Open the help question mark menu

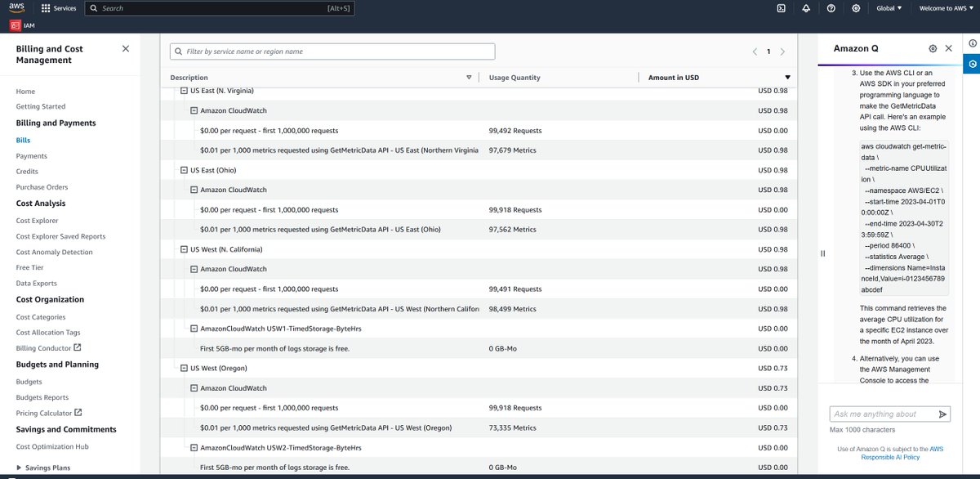[831, 8]
